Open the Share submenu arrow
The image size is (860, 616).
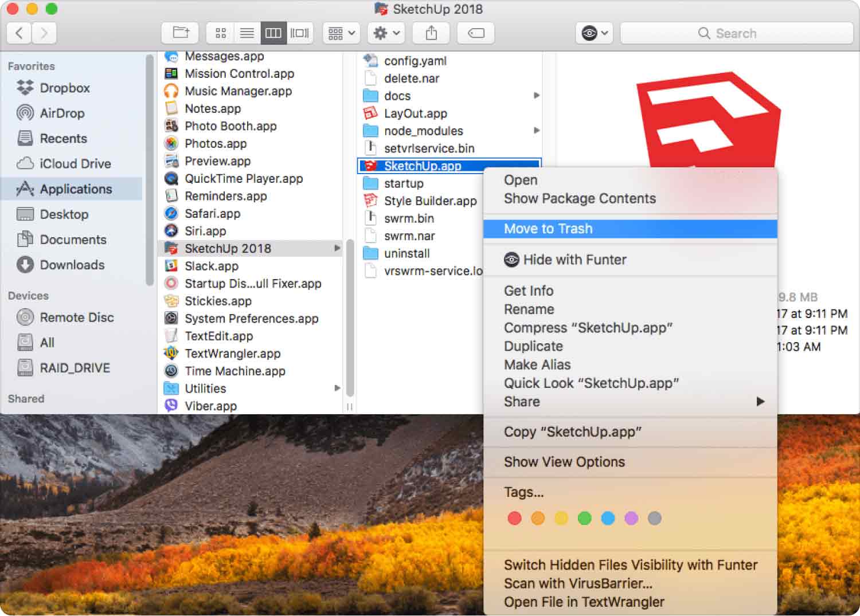760,401
